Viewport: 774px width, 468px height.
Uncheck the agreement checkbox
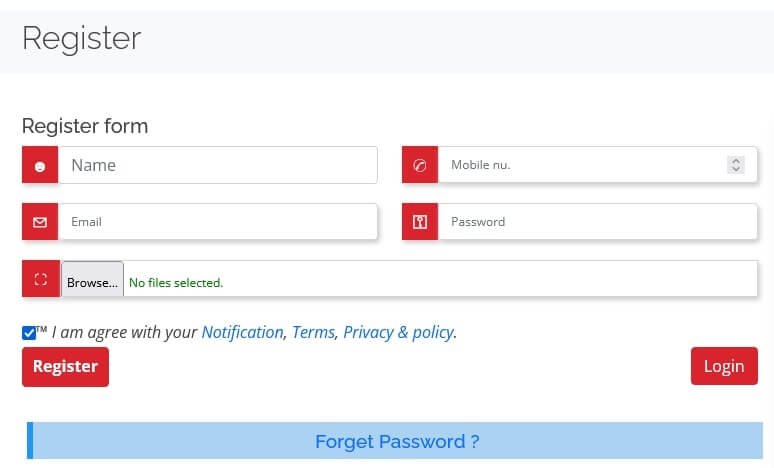29,333
